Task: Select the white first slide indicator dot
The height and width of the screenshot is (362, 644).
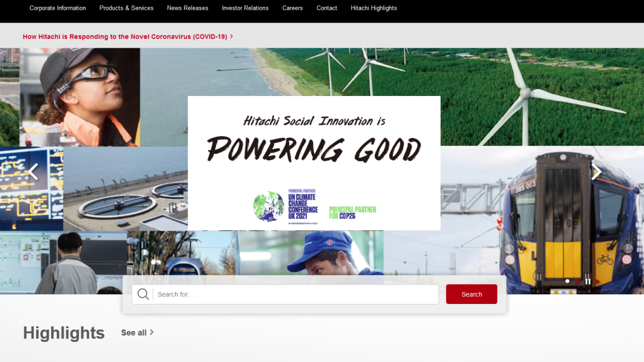Action: point(567,282)
